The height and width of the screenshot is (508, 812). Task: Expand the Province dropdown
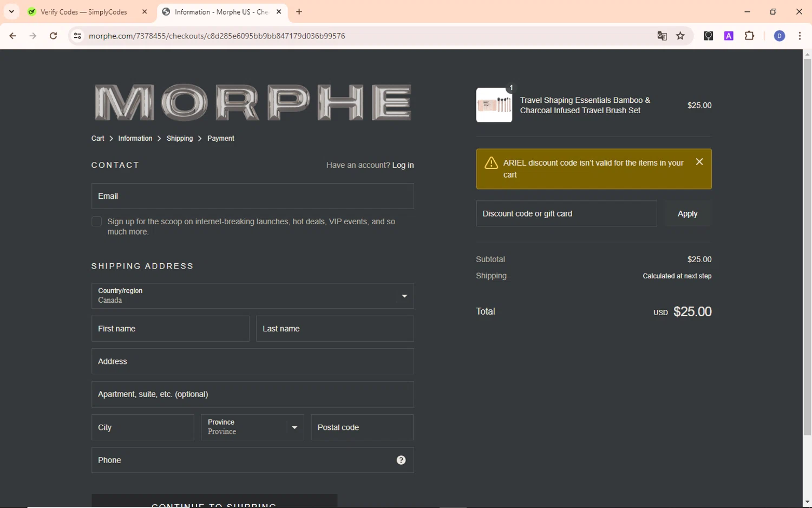(253, 427)
